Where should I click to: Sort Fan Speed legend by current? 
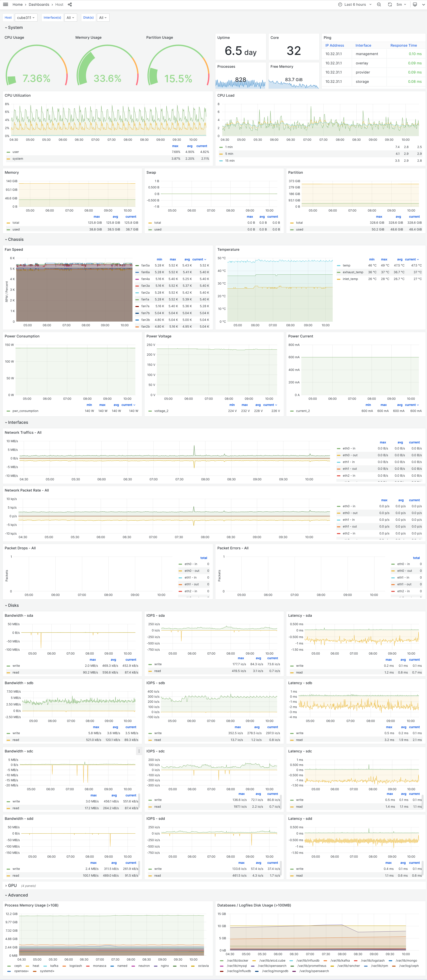pyautogui.click(x=199, y=260)
